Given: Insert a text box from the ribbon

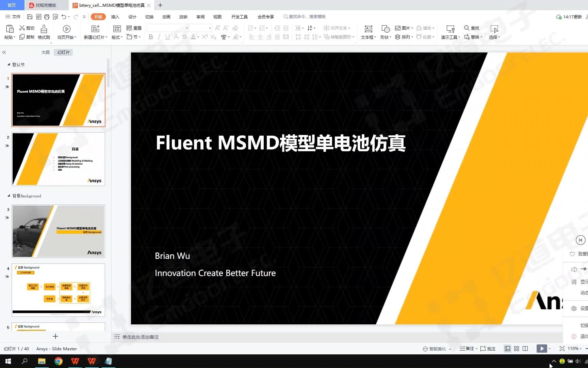Looking at the screenshot, I should 367,32.
